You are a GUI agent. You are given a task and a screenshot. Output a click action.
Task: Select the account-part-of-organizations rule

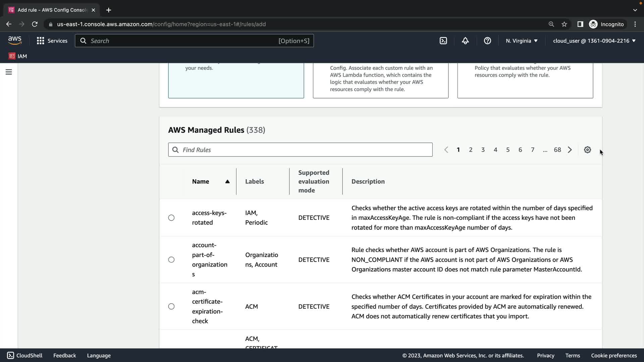(171, 260)
